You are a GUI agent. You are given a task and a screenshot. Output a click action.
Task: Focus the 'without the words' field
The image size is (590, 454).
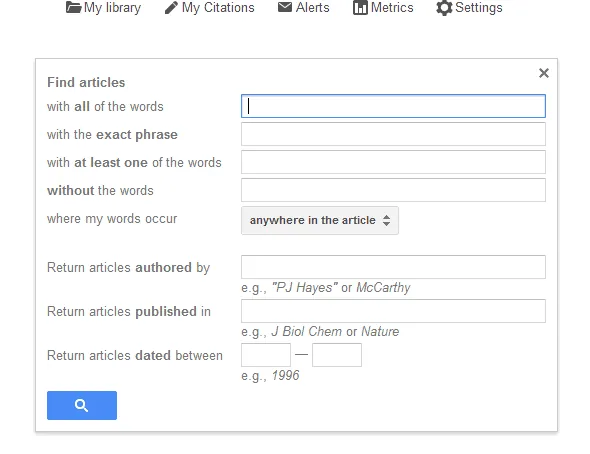click(x=393, y=190)
